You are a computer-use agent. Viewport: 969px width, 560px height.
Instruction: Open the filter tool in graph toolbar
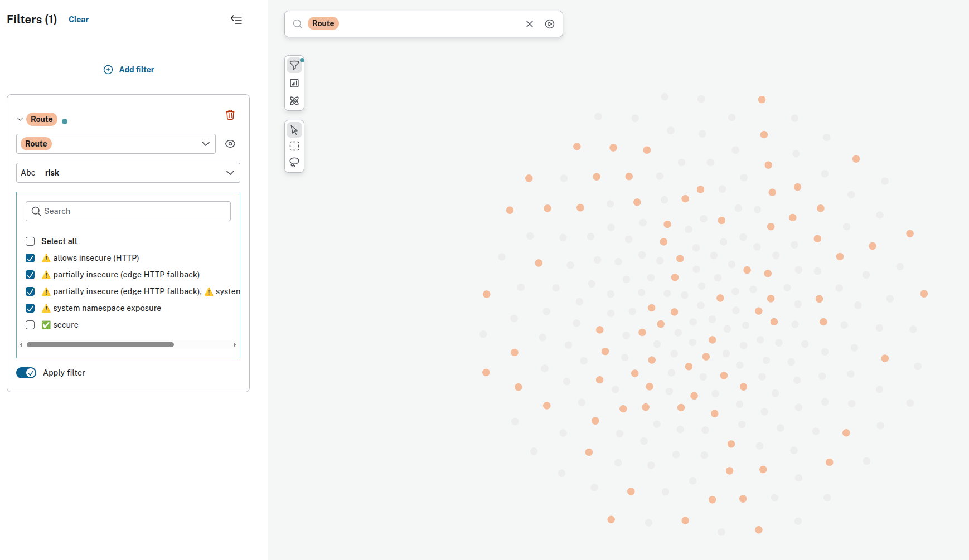[x=294, y=65]
